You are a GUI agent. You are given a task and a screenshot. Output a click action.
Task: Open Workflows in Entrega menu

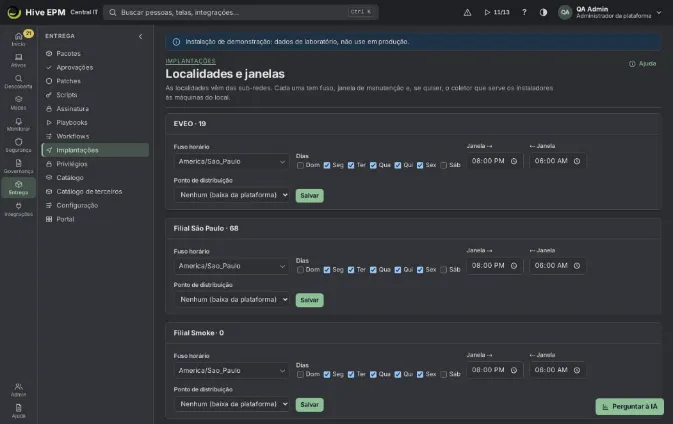click(x=95, y=136)
